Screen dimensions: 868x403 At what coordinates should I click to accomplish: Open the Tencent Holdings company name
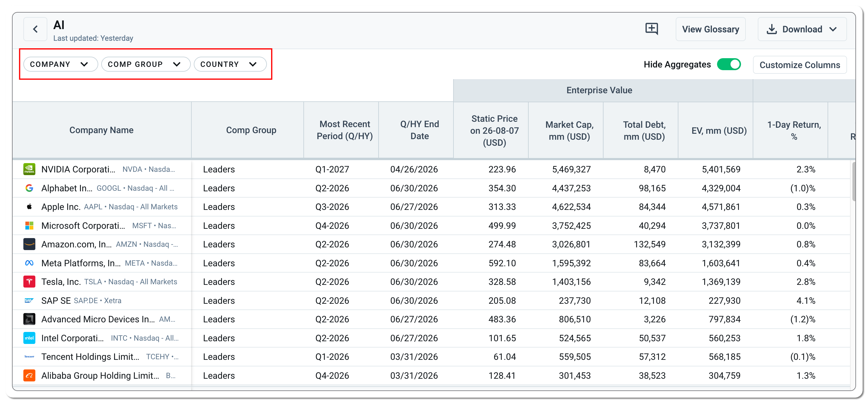[x=90, y=357]
